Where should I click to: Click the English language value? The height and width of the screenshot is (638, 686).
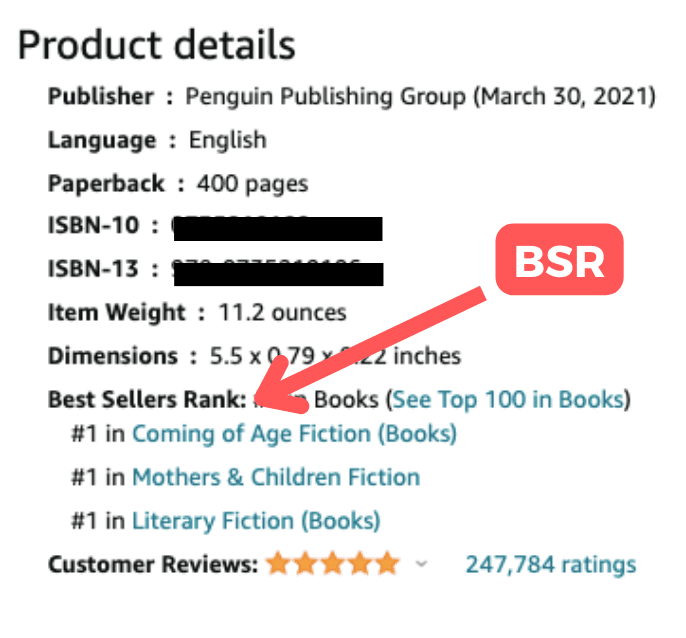coord(228,140)
